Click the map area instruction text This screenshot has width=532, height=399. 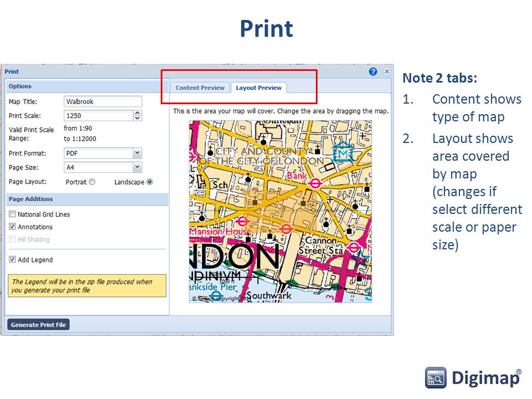coord(280,111)
